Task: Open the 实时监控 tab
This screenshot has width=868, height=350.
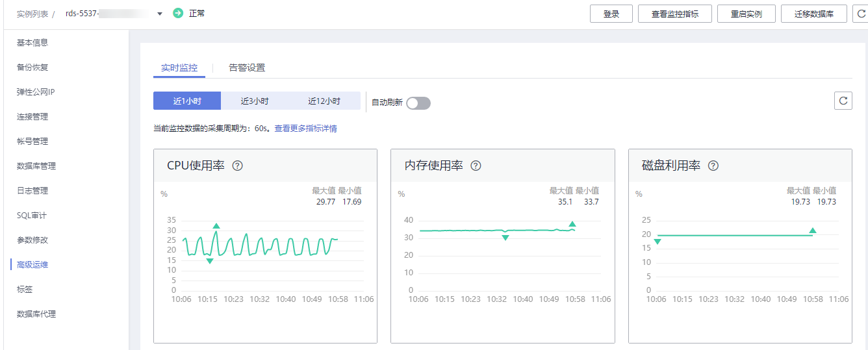Action: [x=179, y=68]
